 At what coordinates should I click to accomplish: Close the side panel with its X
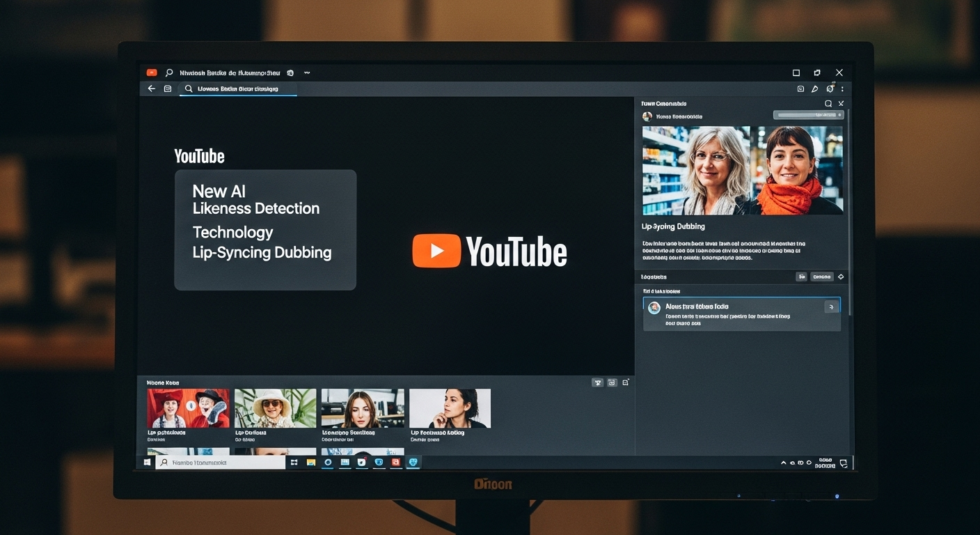841,103
